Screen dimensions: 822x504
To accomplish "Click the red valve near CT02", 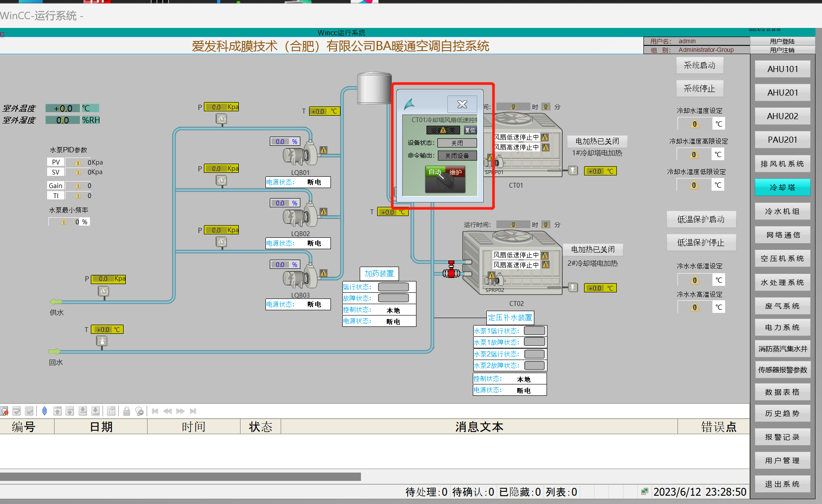I will click(x=451, y=271).
